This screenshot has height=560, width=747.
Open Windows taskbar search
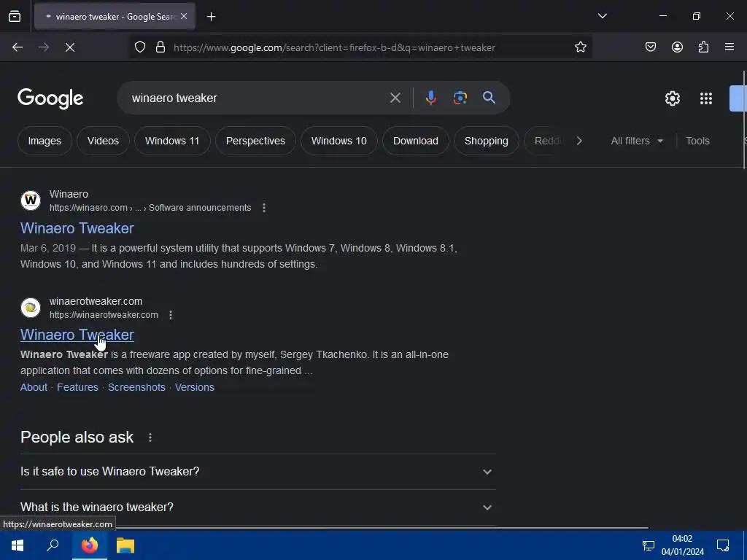(53, 545)
